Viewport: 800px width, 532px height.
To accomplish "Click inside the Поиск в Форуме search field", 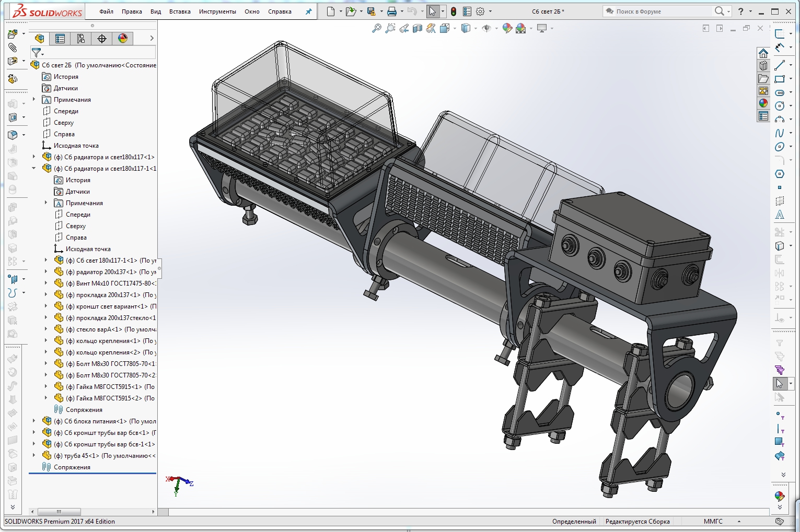I will (x=664, y=10).
